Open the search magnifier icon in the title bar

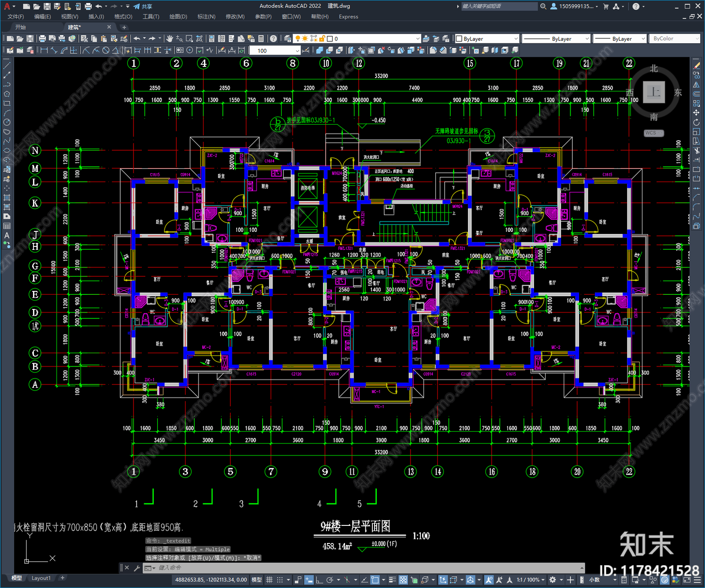click(543, 6)
